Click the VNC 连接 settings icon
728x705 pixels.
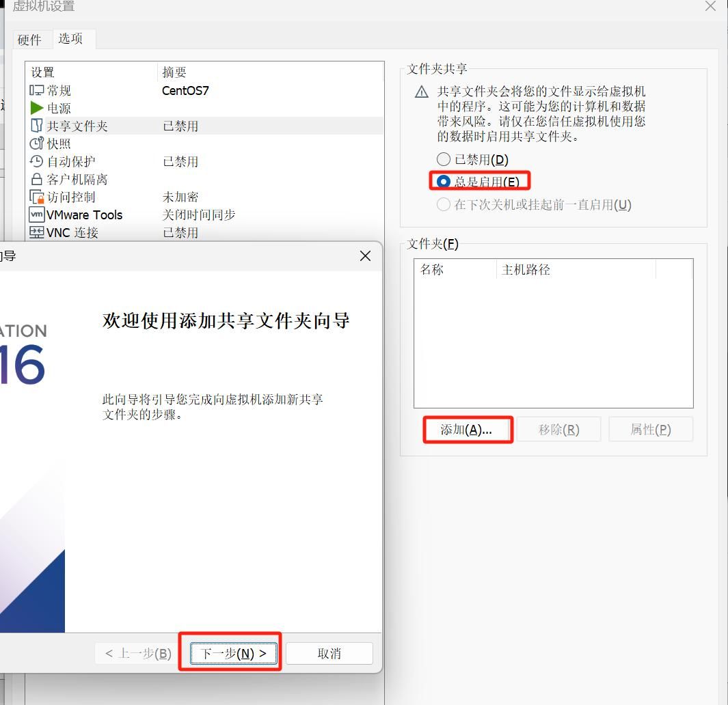pos(36,232)
